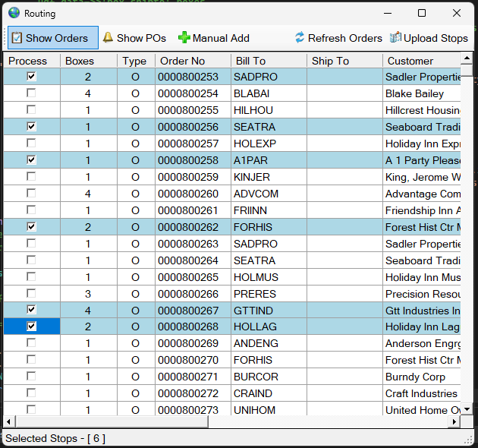
Task: Click the Show POs bell icon
Action: 108,38
